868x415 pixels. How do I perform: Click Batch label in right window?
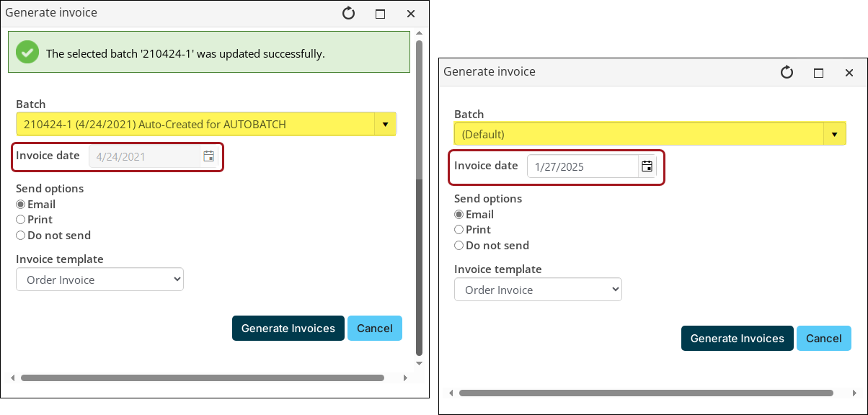469,115
